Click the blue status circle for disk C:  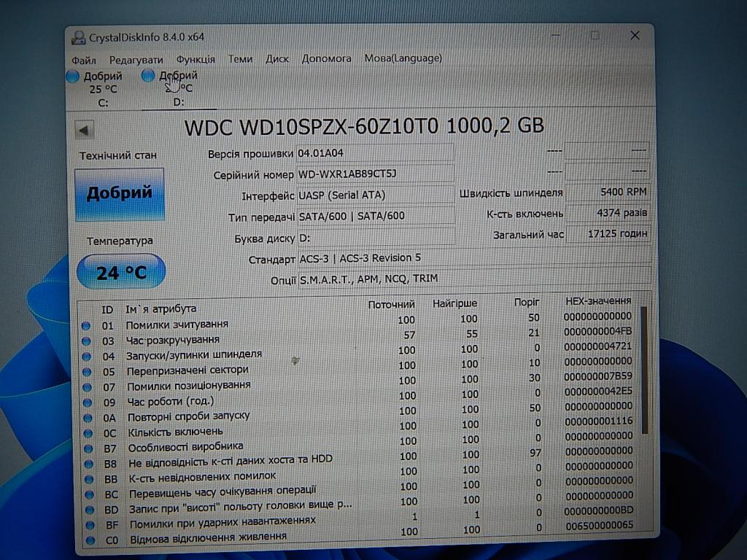point(73,76)
